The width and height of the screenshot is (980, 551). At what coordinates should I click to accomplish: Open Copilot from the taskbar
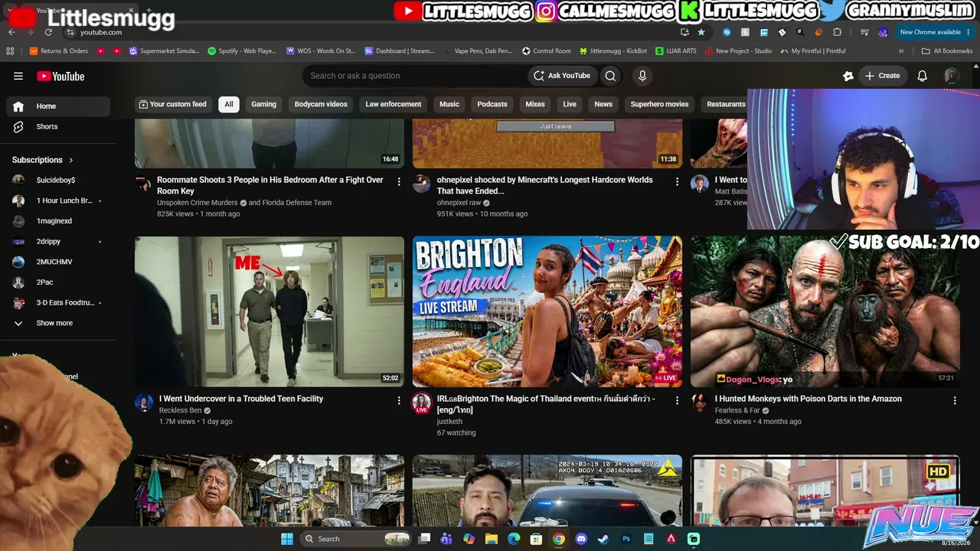tap(469, 539)
